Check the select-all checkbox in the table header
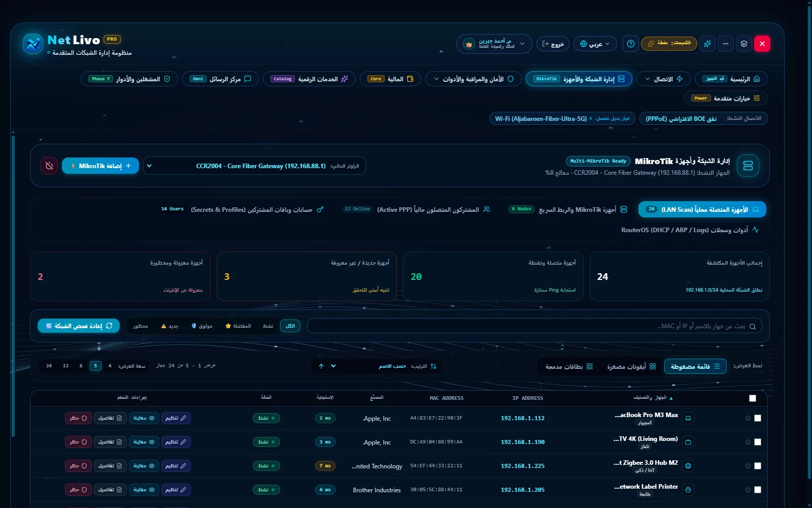Image resolution: width=812 pixels, height=508 pixels. (x=753, y=398)
